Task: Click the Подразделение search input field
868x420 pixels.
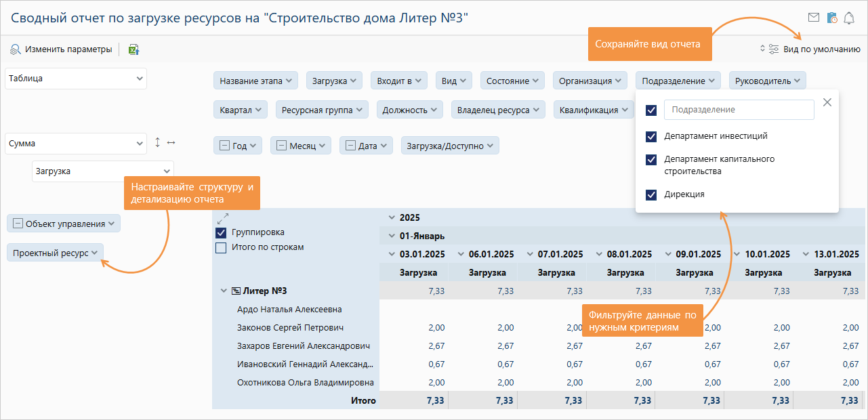Action: (739, 110)
